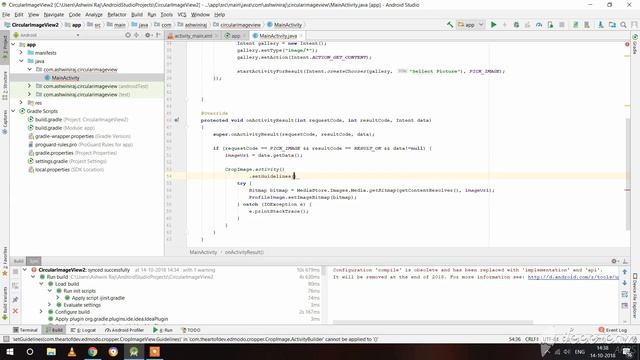Click onActivityResult in editor breadcrumb
This screenshot has width=640, height=360.
click(x=244, y=252)
